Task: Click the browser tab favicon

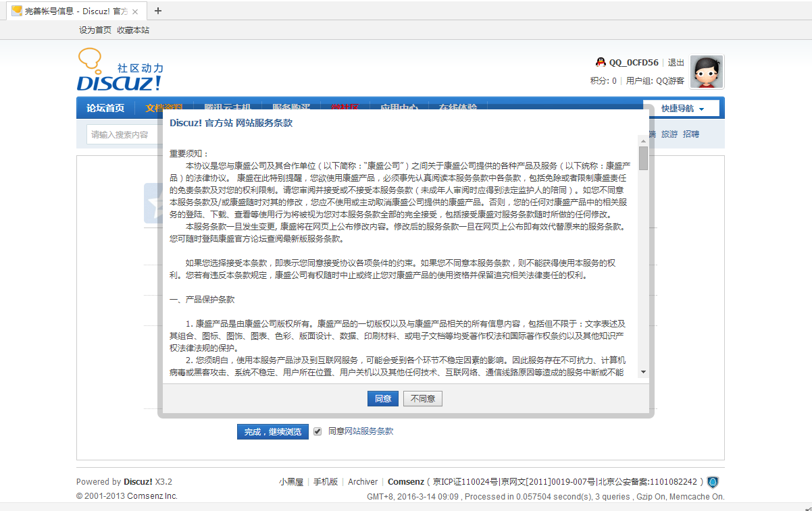Action: tap(16, 11)
